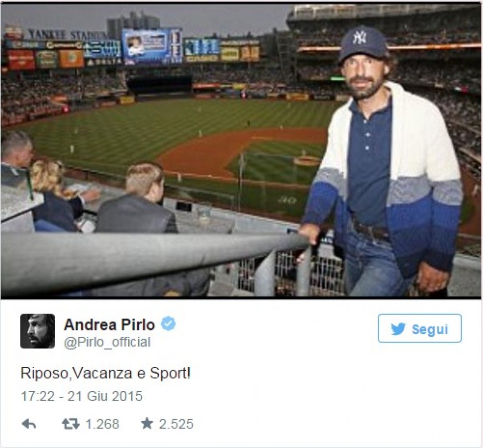483x448 pixels.
Task: Click the Twitter bird icon in Segui
Action: tap(398, 329)
